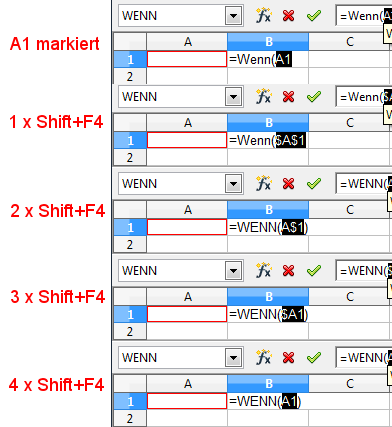This screenshot has width=392, height=427.
Task: Cancel formula entry in the 'A1 markiert' panel
Action: [288, 16]
